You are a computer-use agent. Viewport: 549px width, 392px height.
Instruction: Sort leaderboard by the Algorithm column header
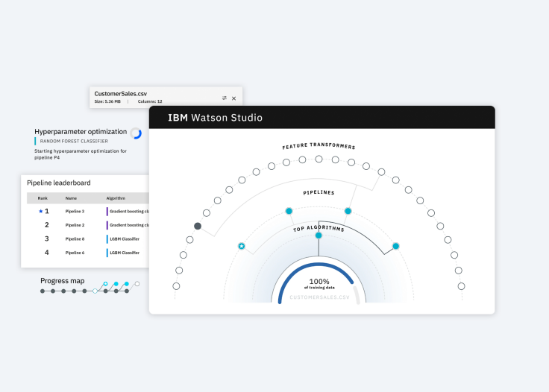[116, 198]
